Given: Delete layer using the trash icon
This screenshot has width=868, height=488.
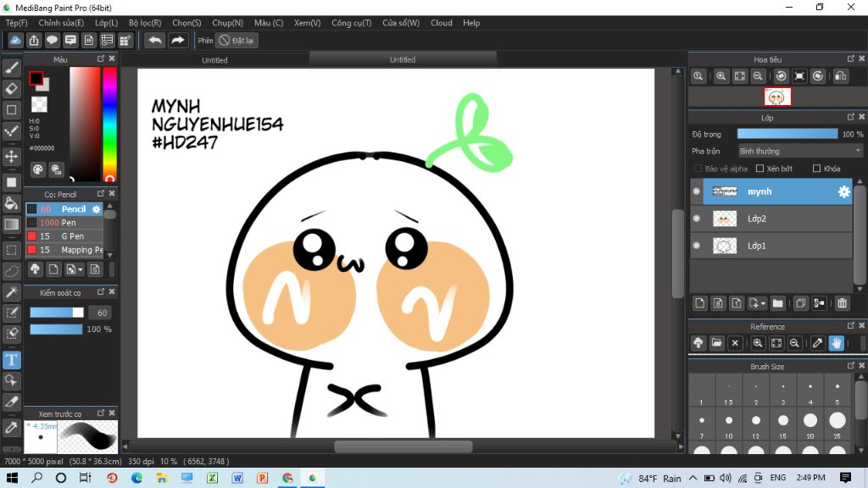Looking at the screenshot, I should click(x=842, y=303).
